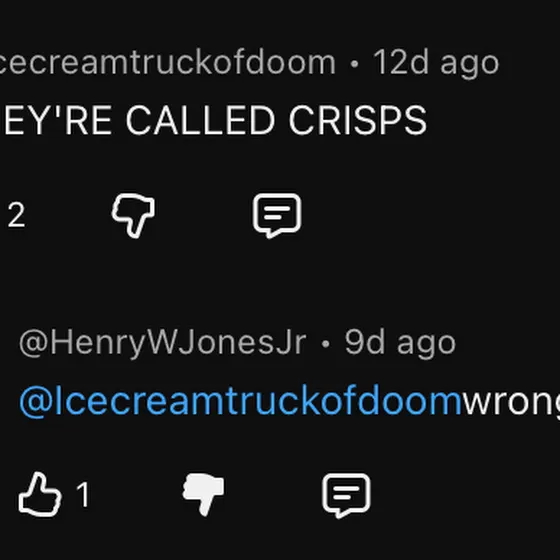Click the word ago after 9d

426,345
